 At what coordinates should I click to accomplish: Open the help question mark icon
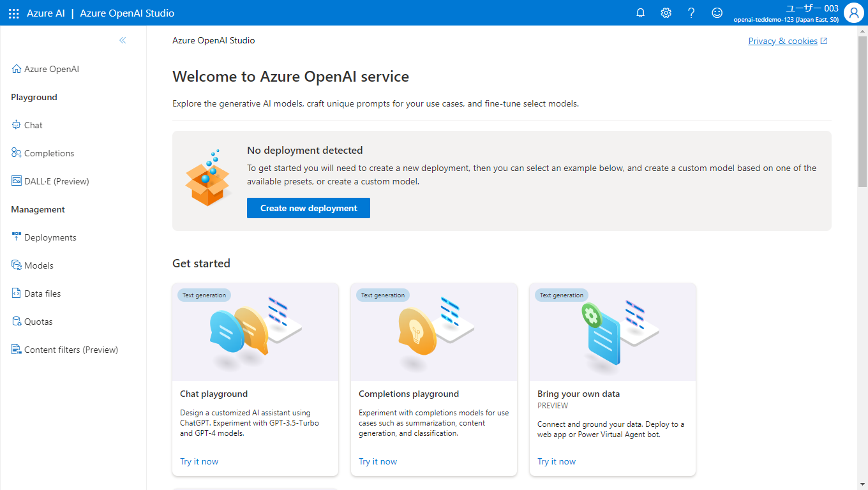[x=691, y=13]
